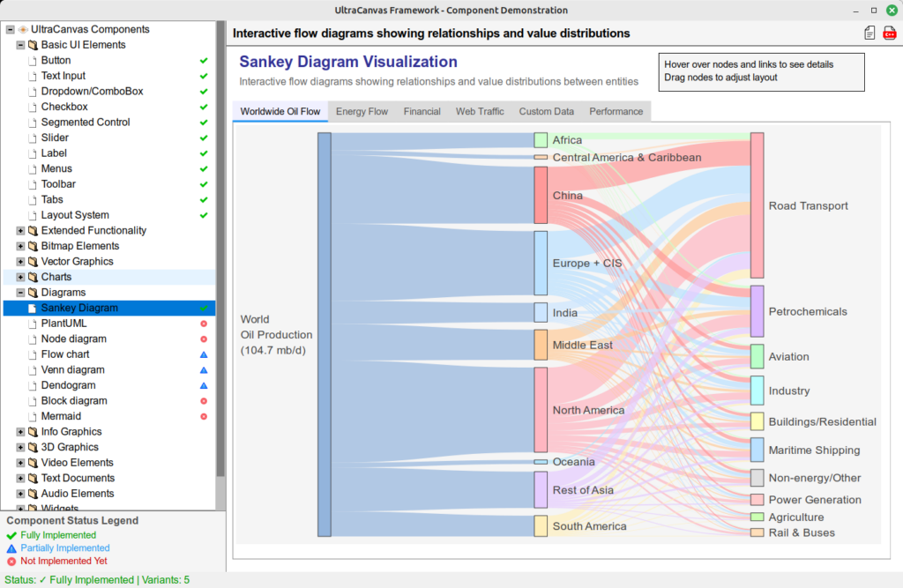
Task: Click the red status icon next to PlantUML
Action: tap(204, 324)
